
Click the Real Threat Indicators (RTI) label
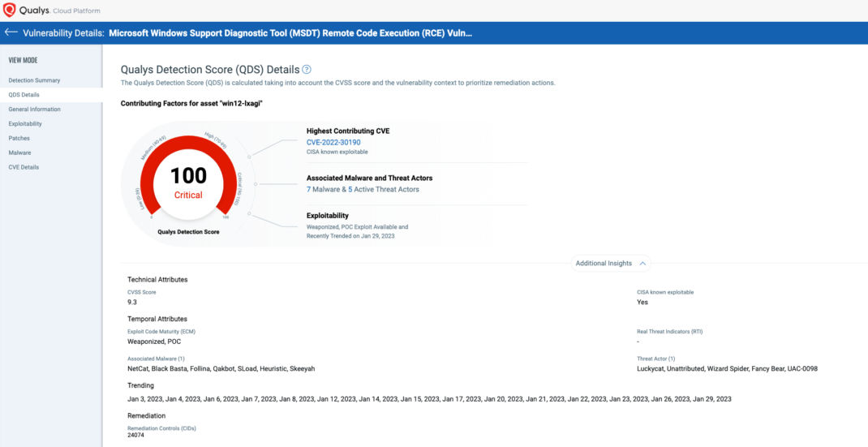point(670,332)
